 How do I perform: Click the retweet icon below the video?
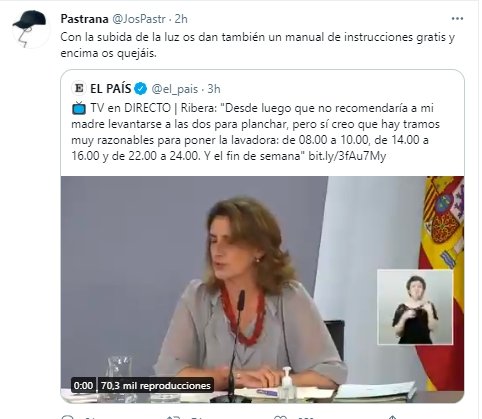click(x=174, y=417)
